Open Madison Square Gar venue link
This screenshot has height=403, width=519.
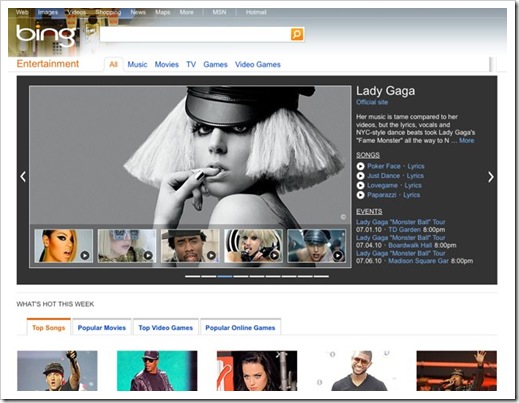click(418, 261)
